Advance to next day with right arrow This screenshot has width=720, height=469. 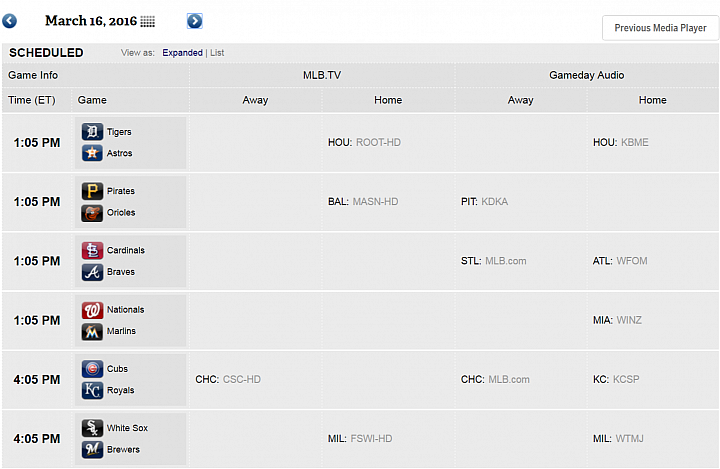coord(195,21)
